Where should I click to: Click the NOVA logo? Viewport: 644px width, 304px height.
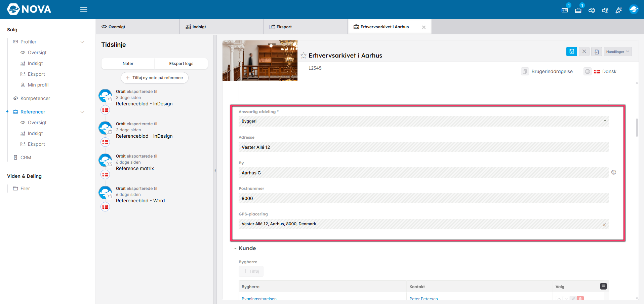pyautogui.click(x=29, y=9)
